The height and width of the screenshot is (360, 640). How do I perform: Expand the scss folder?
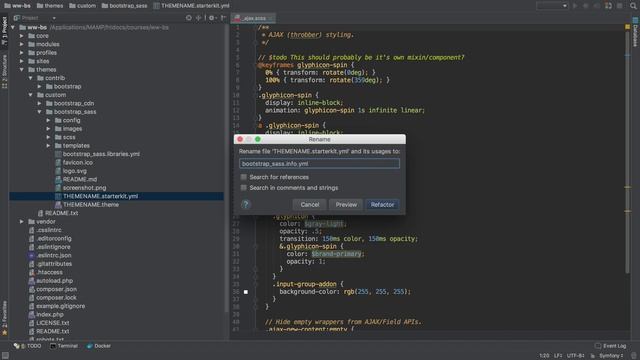tap(49, 137)
